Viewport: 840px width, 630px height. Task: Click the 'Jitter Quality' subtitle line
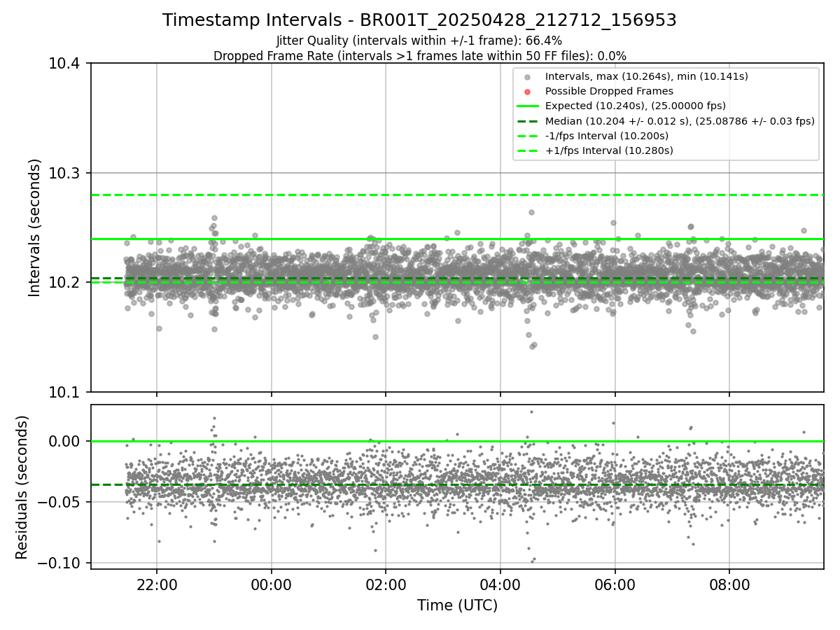(x=419, y=41)
